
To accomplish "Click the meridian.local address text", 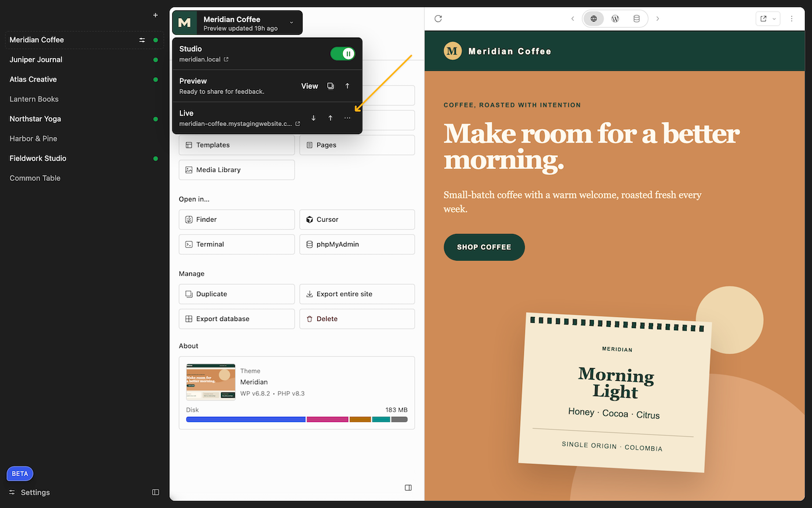I will pyautogui.click(x=200, y=60).
